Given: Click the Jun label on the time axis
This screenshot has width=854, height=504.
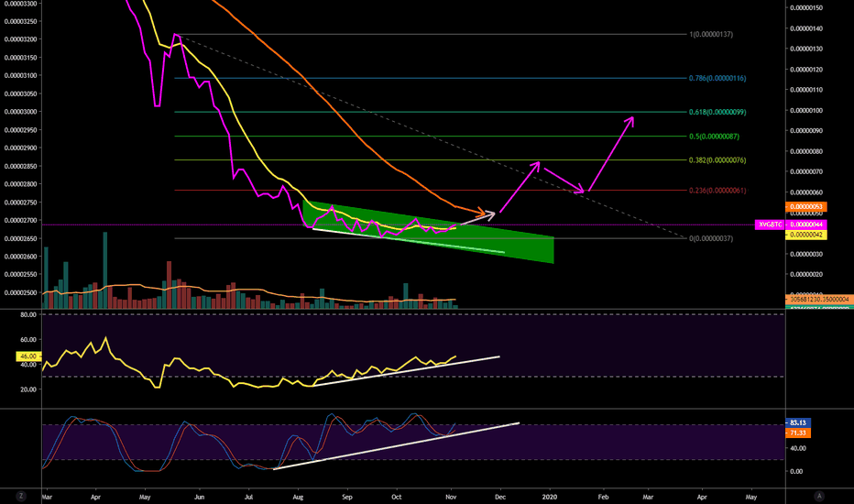Looking at the screenshot, I should (x=200, y=497).
